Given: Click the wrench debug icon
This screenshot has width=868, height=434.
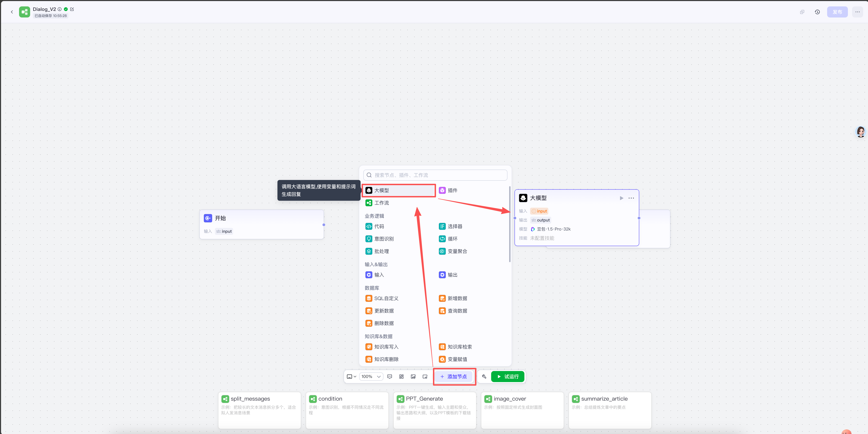Looking at the screenshot, I should click(x=484, y=376).
